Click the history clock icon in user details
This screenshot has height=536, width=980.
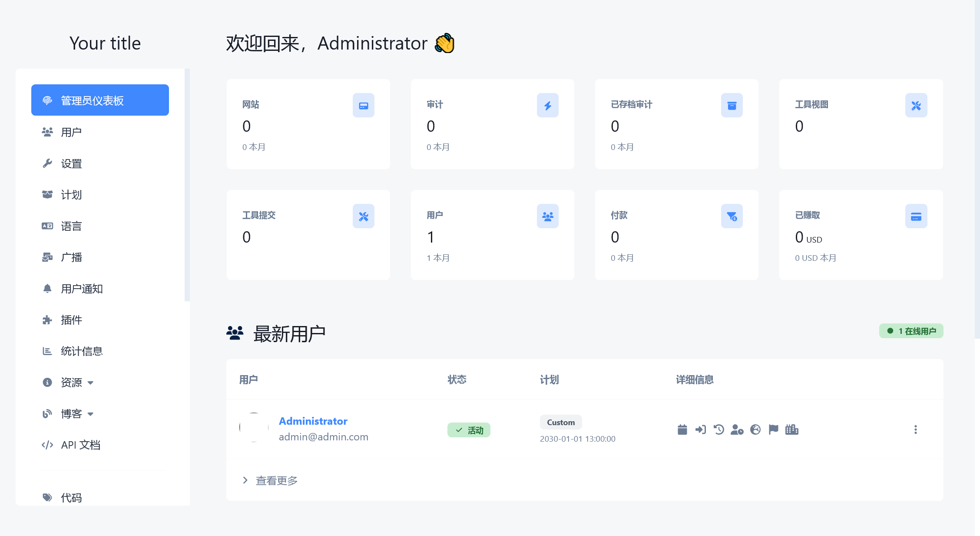718,429
